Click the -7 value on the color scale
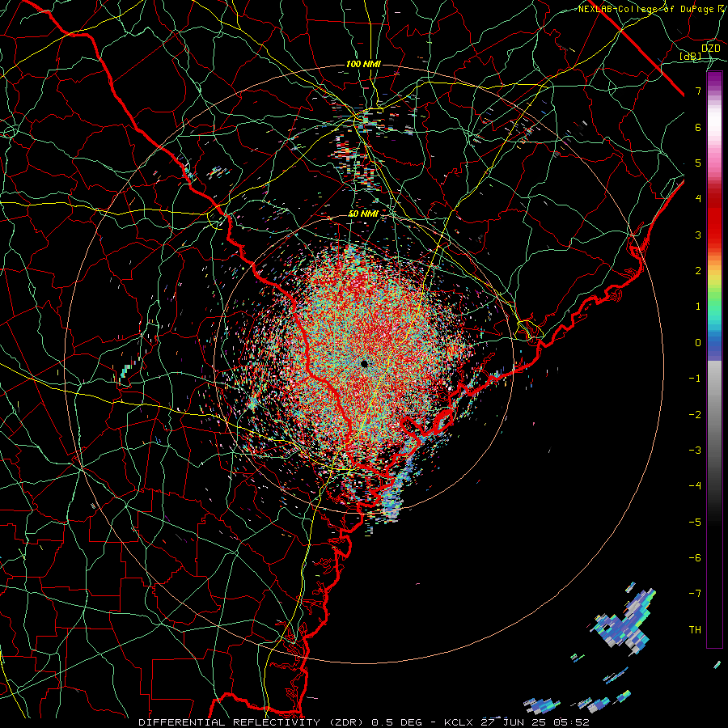 click(x=695, y=594)
